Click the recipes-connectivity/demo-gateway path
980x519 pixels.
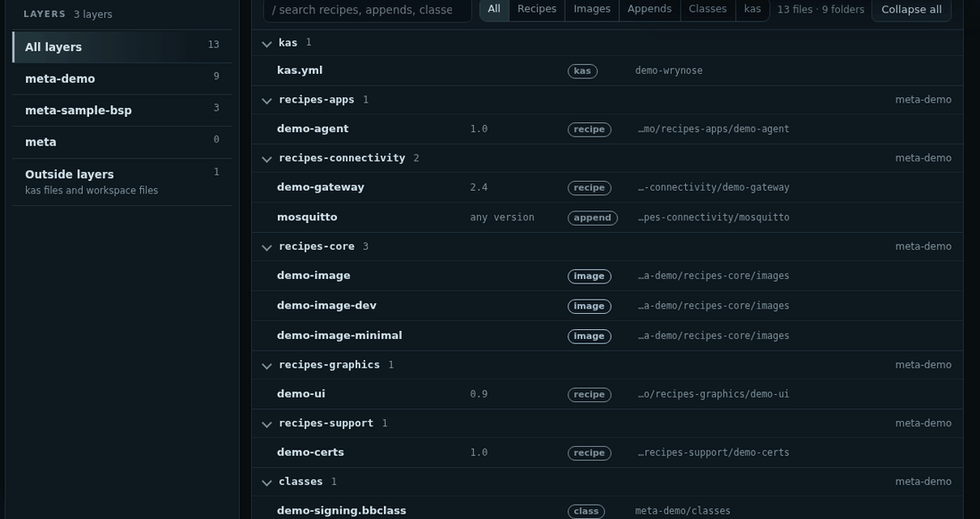point(713,187)
